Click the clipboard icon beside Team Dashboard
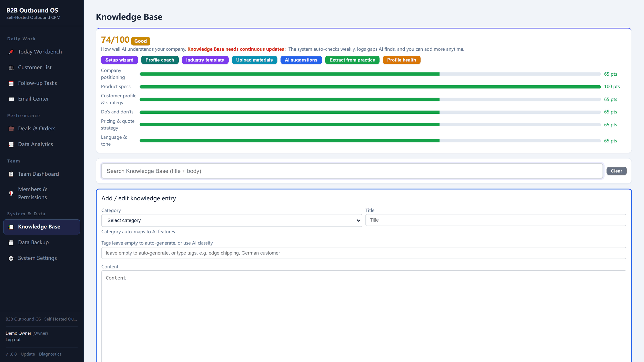 tap(11, 174)
